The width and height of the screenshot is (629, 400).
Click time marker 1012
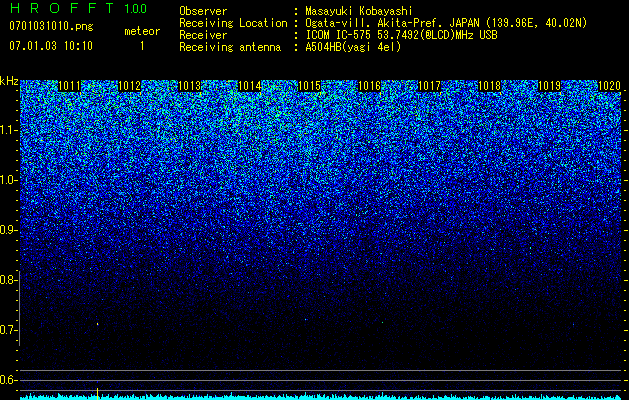click(x=130, y=86)
